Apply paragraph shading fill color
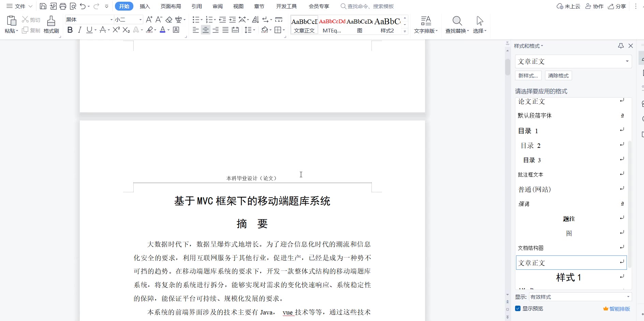 click(x=264, y=30)
